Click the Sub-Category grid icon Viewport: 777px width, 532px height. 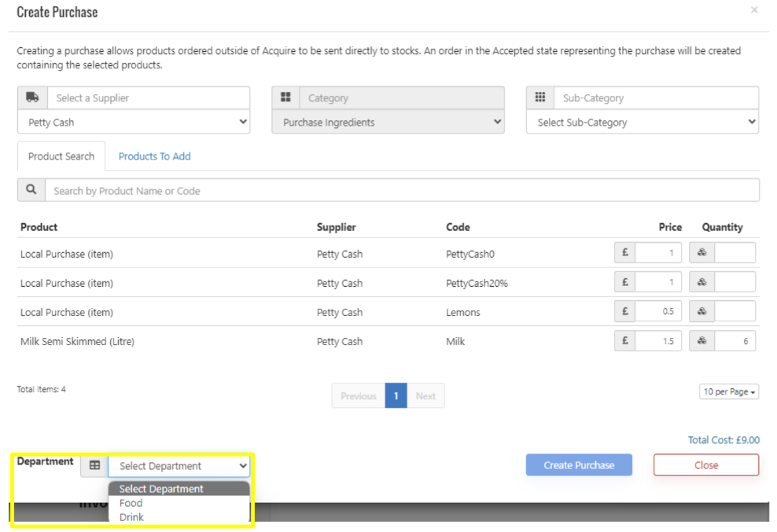click(x=539, y=97)
